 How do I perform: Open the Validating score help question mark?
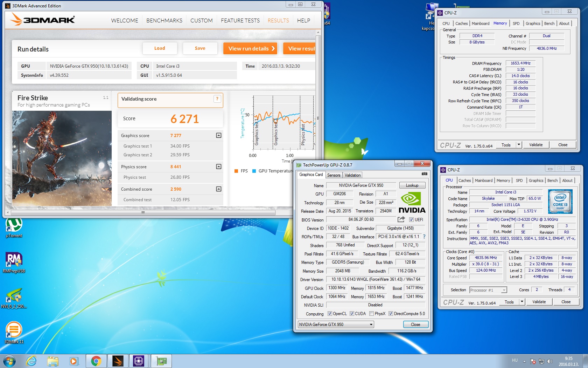pos(217,99)
